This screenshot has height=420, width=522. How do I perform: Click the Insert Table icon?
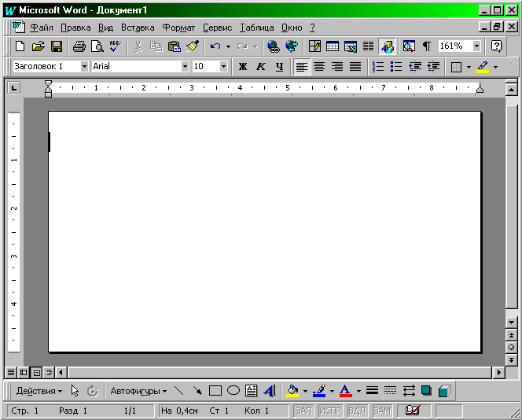(333, 46)
